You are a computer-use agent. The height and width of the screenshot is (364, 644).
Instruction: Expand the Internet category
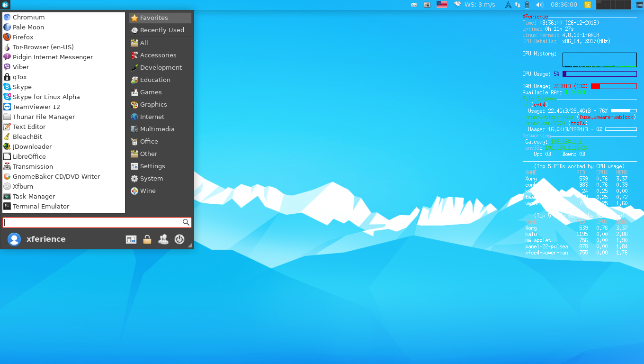152,117
